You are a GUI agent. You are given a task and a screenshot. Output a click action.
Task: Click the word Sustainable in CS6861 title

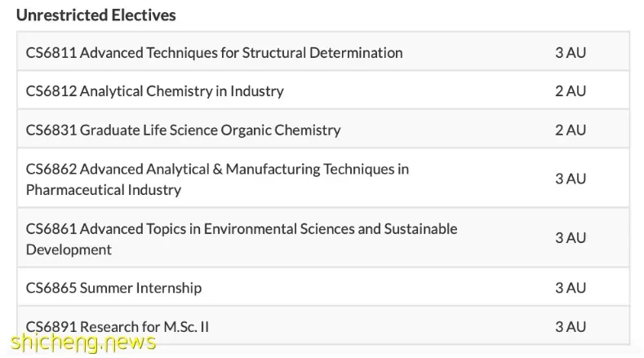click(420, 228)
